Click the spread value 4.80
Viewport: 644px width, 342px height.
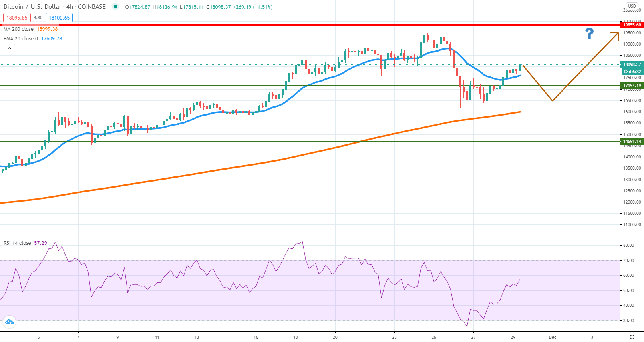coord(38,18)
